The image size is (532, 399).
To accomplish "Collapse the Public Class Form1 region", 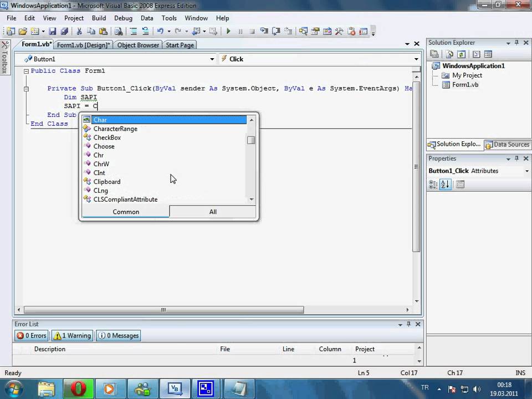I will coord(26,71).
